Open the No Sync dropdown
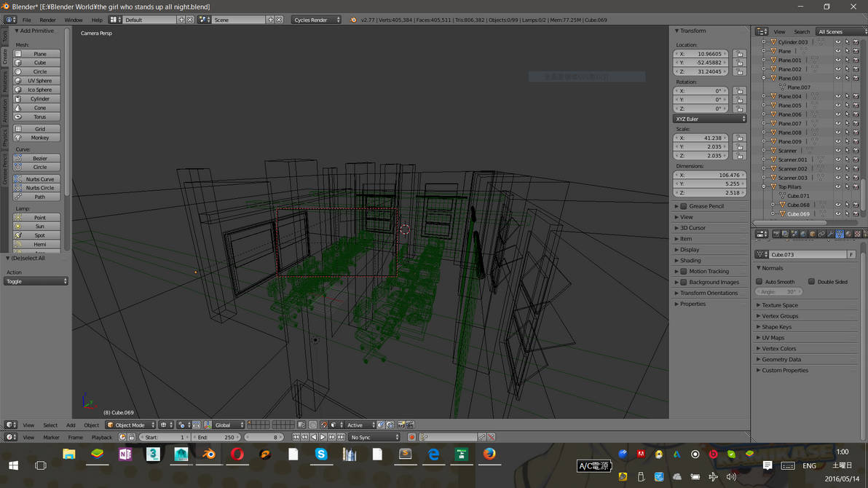This screenshot has width=868, height=488. 374,437
